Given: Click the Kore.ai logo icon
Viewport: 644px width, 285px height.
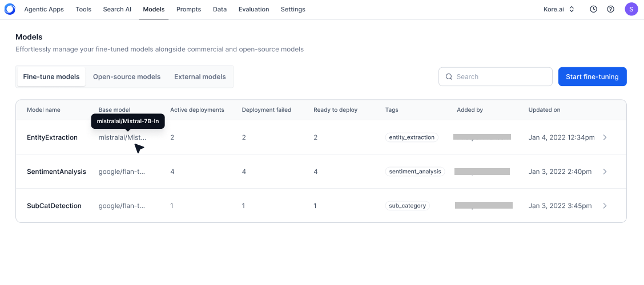Looking at the screenshot, I should coord(10,9).
